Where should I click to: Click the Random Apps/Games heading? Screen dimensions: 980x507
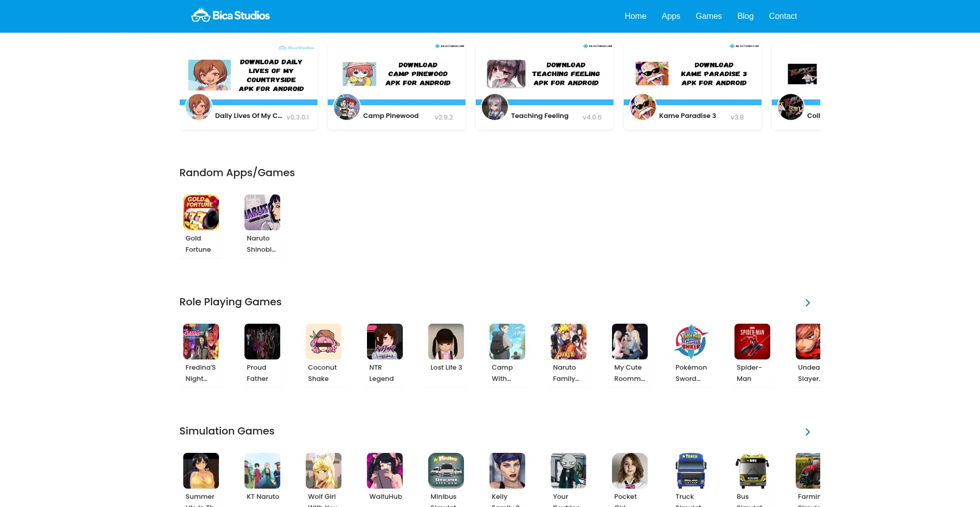click(237, 173)
